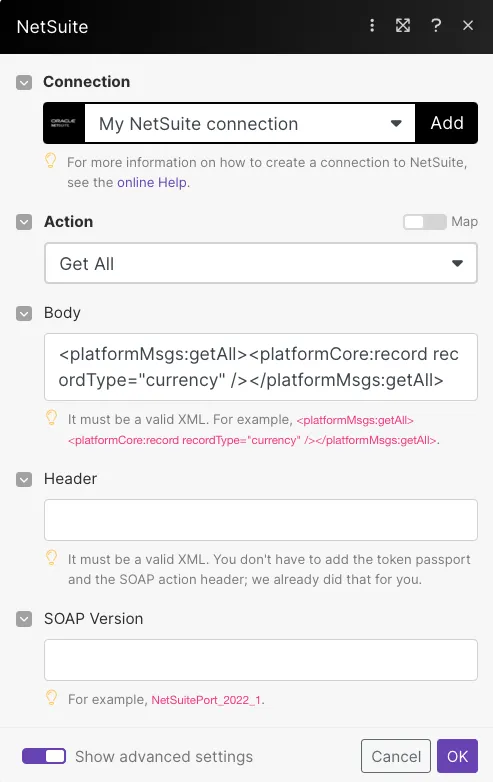Toggle the Map switch for Action

(425, 222)
